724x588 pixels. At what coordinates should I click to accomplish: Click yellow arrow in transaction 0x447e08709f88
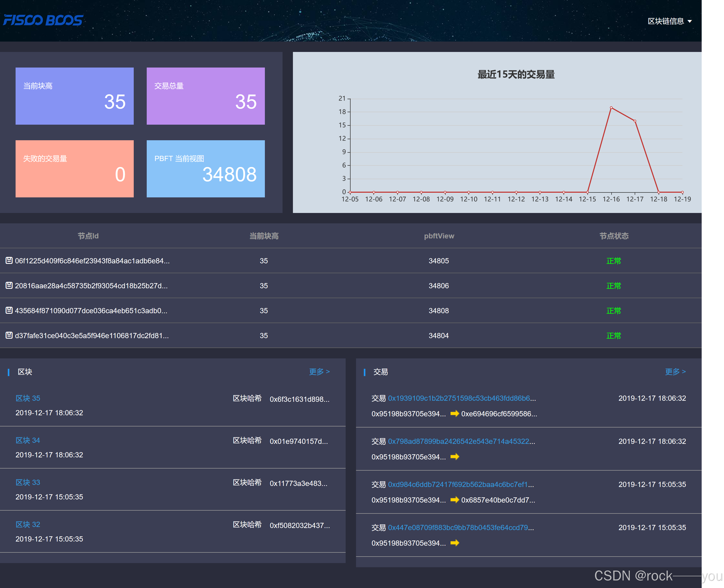click(x=454, y=543)
